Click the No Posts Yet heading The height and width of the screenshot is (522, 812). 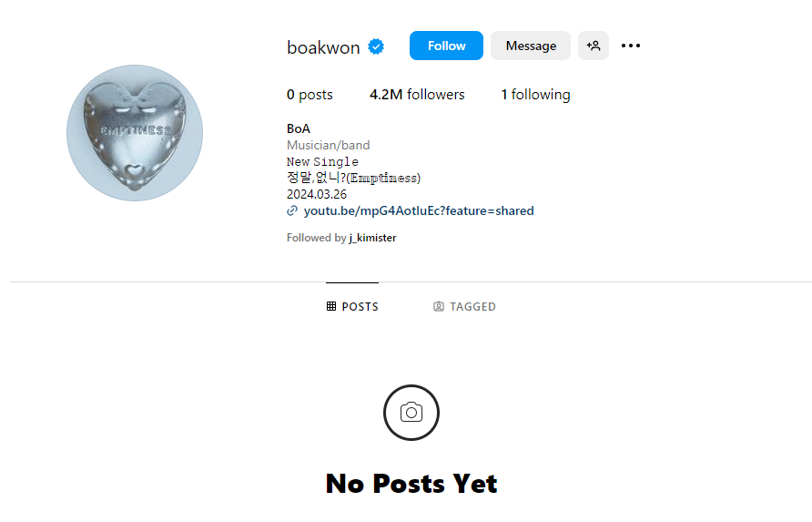point(411,484)
